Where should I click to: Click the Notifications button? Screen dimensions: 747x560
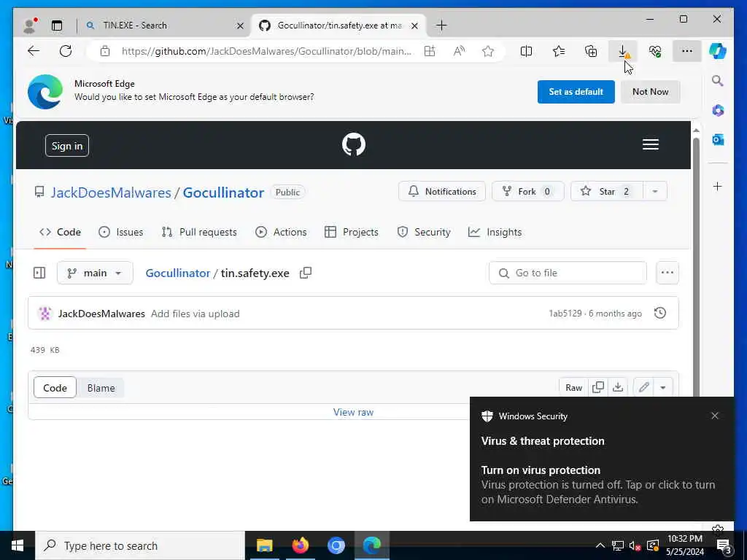pyautogui.click(x=442, y=192)
